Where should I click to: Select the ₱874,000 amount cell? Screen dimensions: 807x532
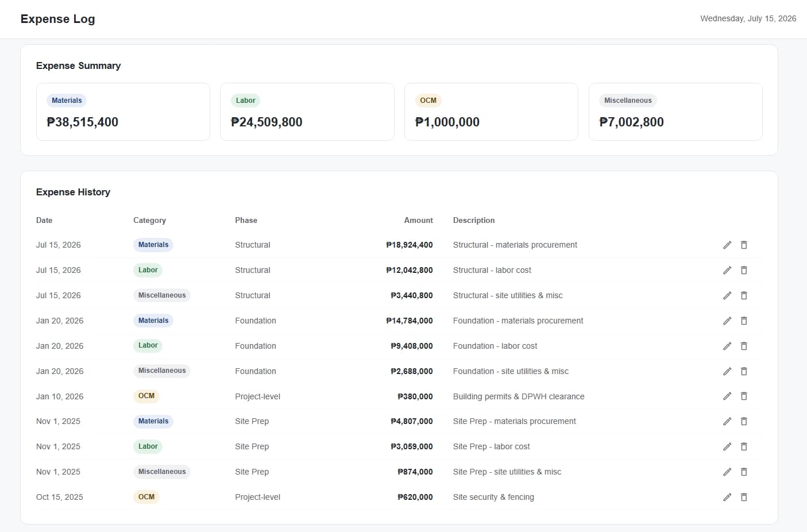pos(415,472)
